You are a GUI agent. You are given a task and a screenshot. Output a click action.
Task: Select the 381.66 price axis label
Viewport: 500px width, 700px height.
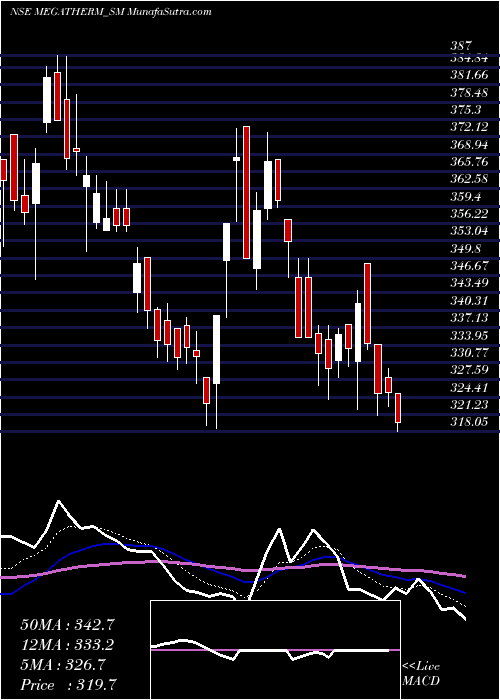pyautogui.click(x=469, y=75)
